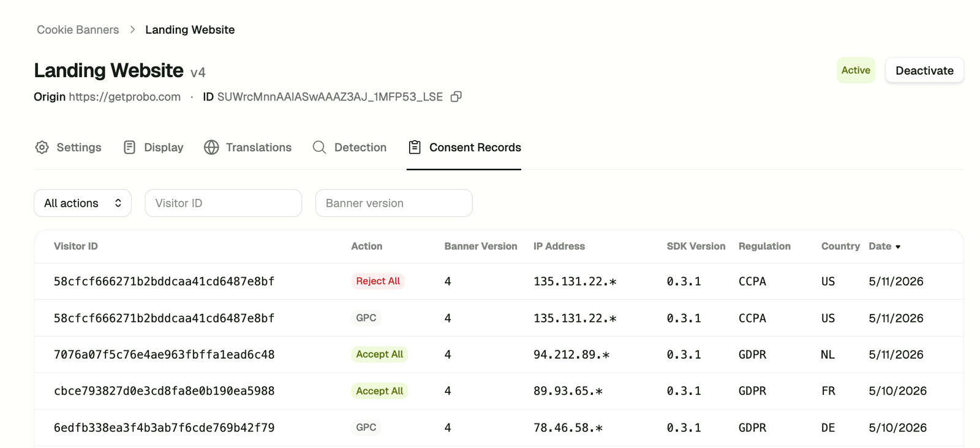Click the Reject All row's CCPA regulation
Image resolution: width=980 pixels, height=448 pixels.
(x=752, y=281)
